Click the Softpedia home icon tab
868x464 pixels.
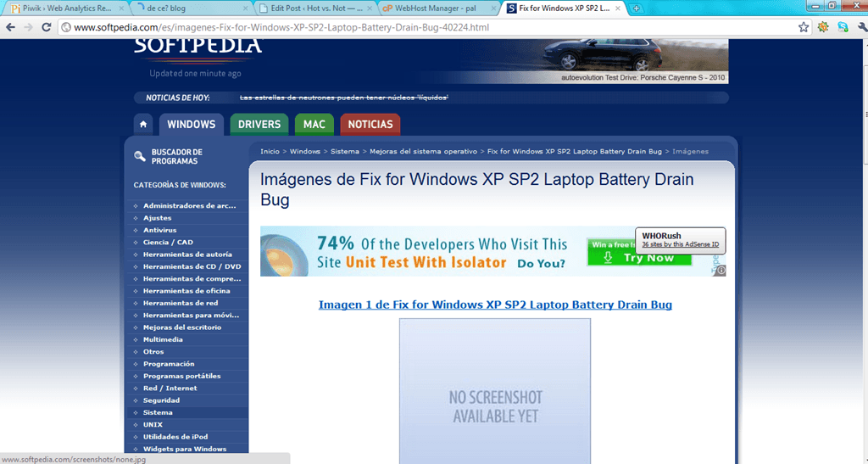(144, 125)
